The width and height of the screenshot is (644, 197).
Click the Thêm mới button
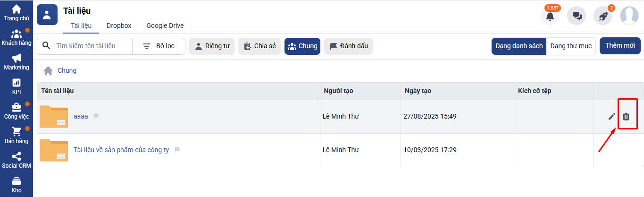(x=620, y=46)
